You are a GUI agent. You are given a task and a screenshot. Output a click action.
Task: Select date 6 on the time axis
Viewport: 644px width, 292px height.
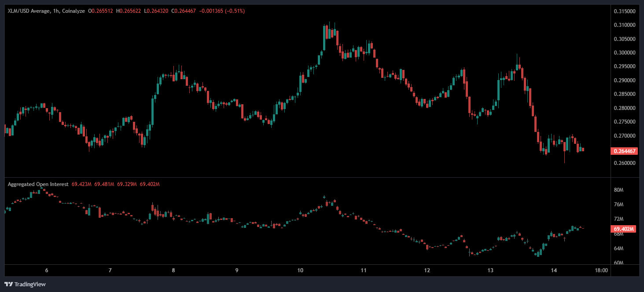pos(46,270)
